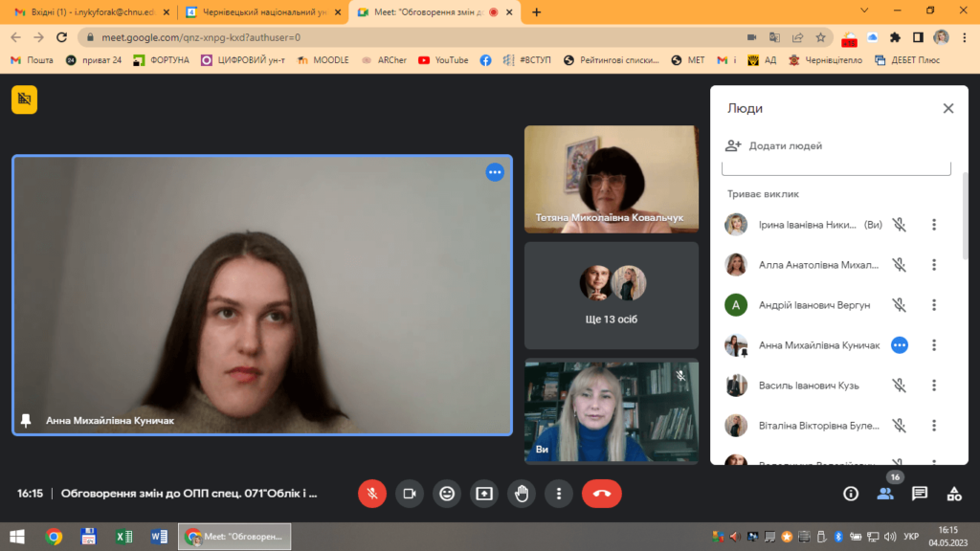Click translate page icon in address bar
980x551 pixels.
click(774, 37)
